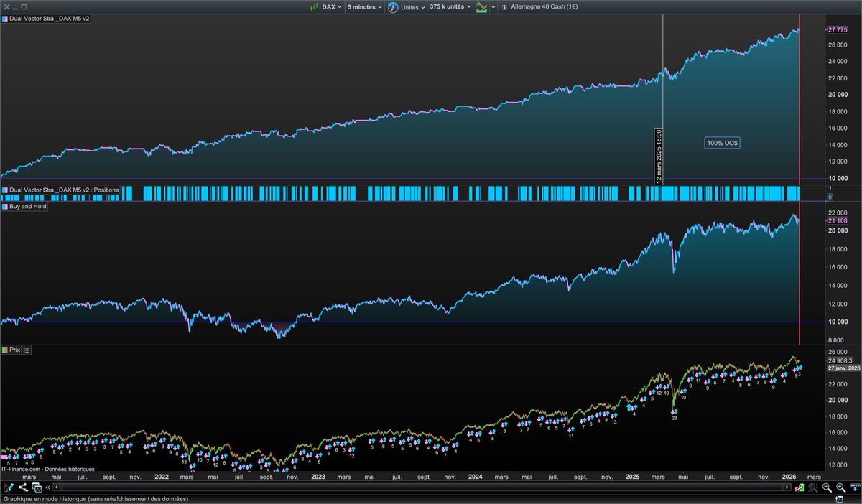Click the add chart sparkle icon
This screenshot has height=504, width=862.
[x=839, y=500]
